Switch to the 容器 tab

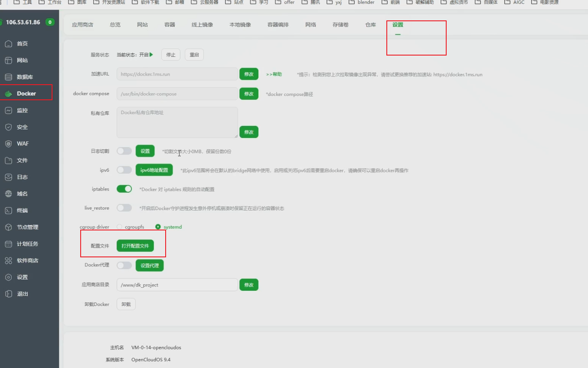tap(170, 25)
